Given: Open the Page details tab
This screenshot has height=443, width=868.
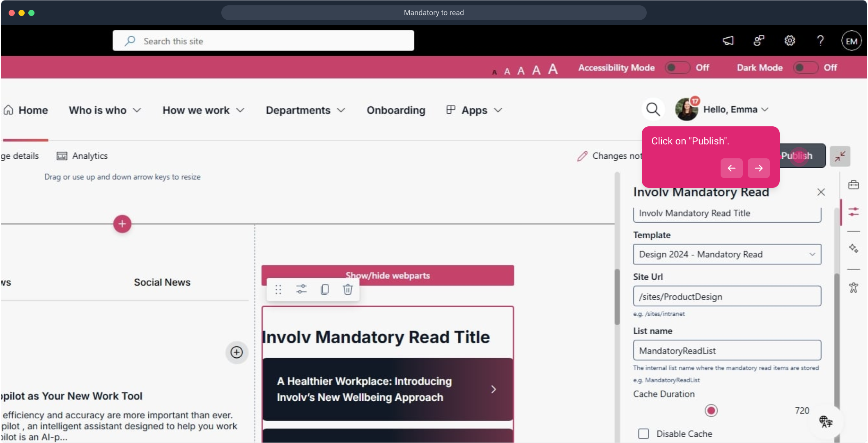Looking at the screenshot, I should tap(20, 156).
